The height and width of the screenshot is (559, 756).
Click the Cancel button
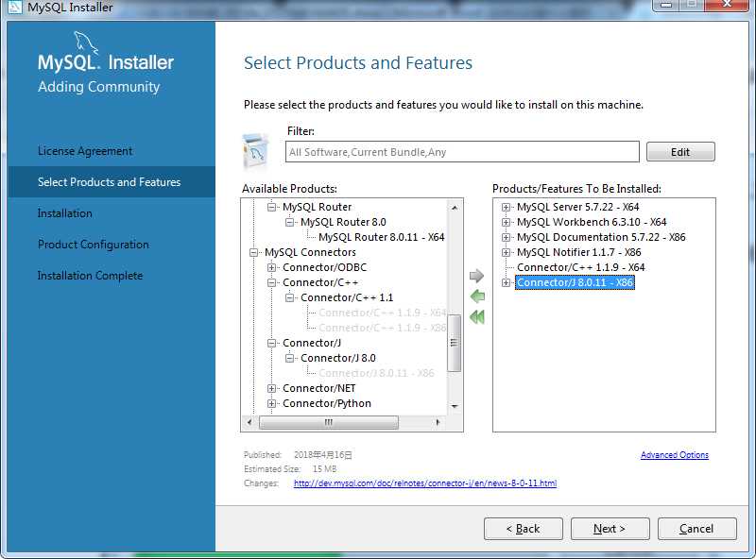tap(696, 529)
